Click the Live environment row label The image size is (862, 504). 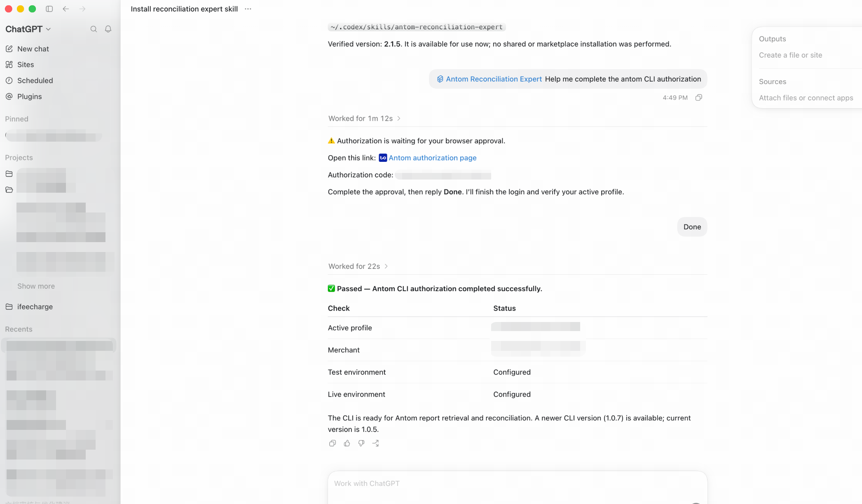(x=356, y=394)
